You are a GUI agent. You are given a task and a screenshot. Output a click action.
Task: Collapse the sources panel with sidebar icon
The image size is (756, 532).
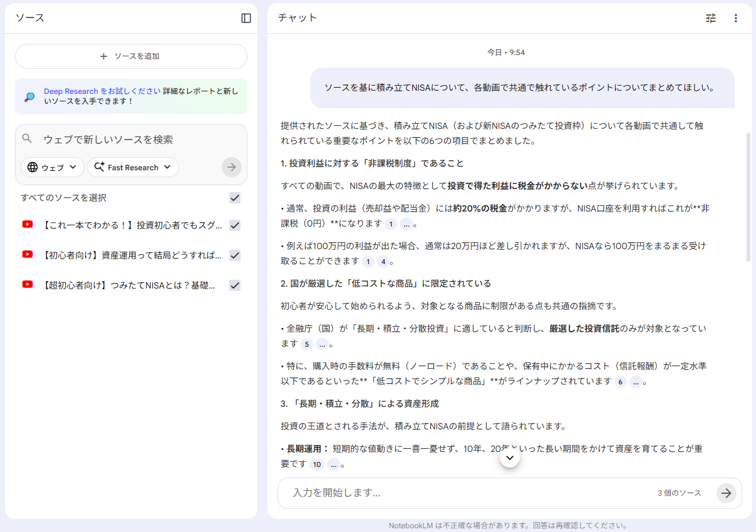pos(246,18)
